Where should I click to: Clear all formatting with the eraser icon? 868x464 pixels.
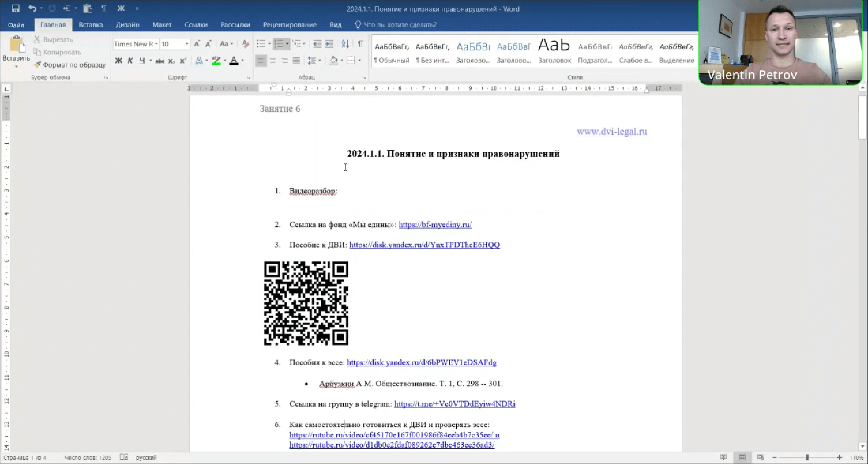click(245, 44)
